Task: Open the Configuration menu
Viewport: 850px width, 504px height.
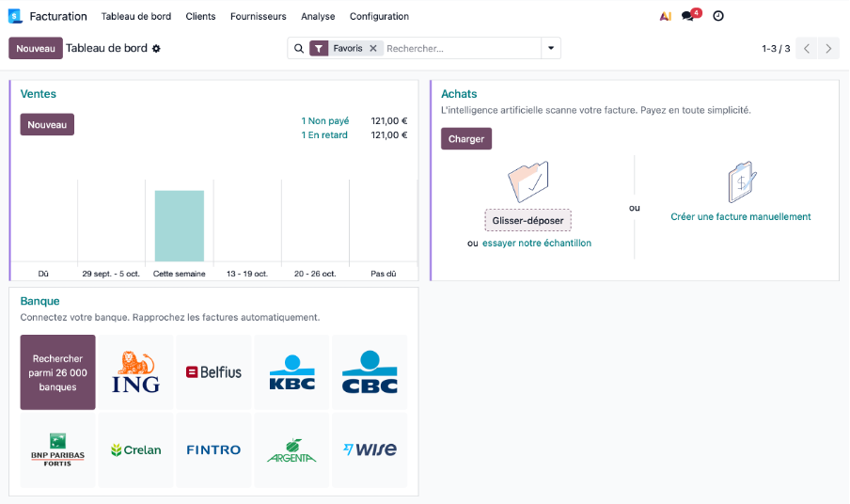Action: (x=379, y=16)
